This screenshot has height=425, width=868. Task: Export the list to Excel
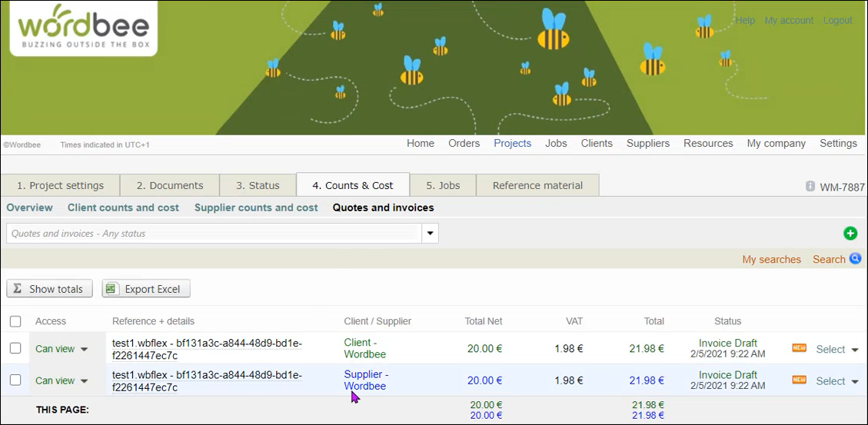click(145, 289)
